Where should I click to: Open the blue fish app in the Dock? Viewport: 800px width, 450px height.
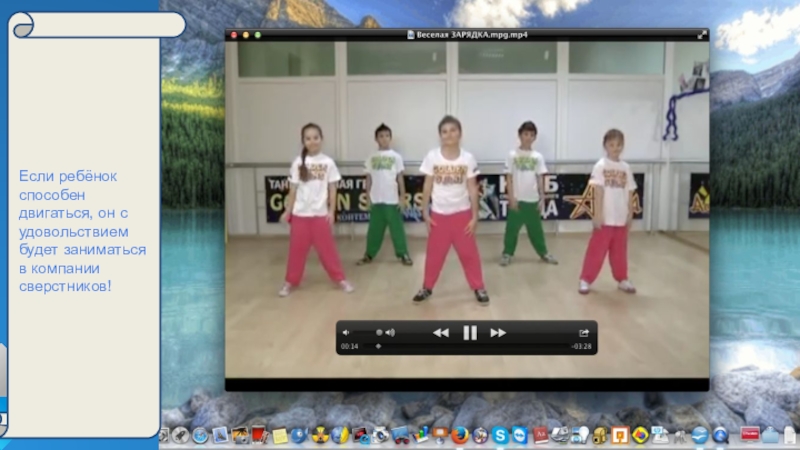(299, 435)
